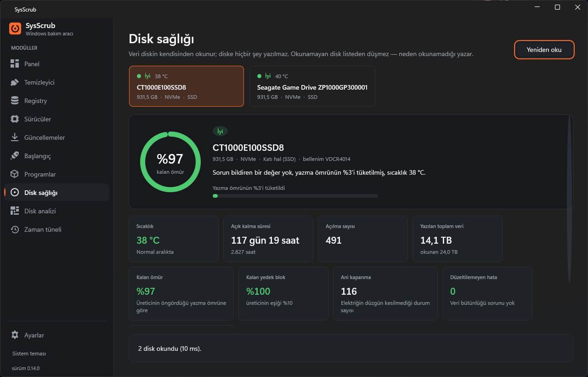Click the Sürücüler chip icon
Viewport: 588px width, 377px height.
[15, 119]
